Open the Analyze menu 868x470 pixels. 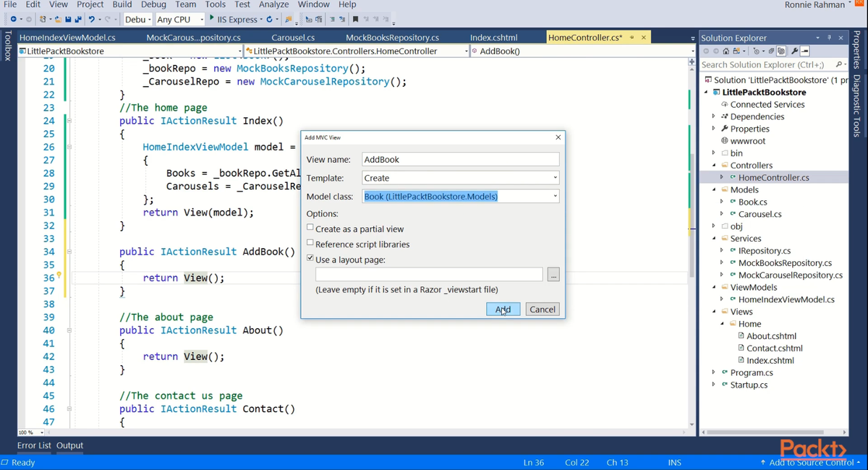pyautogui.click(x=274, y=4)
